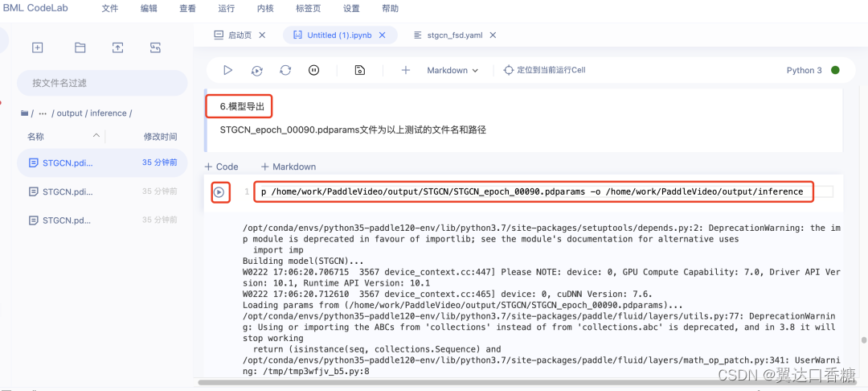This screenshot has height=391, width=868.
Task: Navigate to output folder in breadcrumb
Action: pyautogui.click(x=69, y=113)
